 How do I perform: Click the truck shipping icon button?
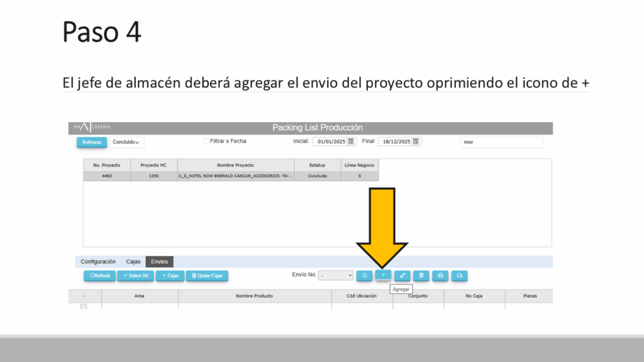(459, 275)
